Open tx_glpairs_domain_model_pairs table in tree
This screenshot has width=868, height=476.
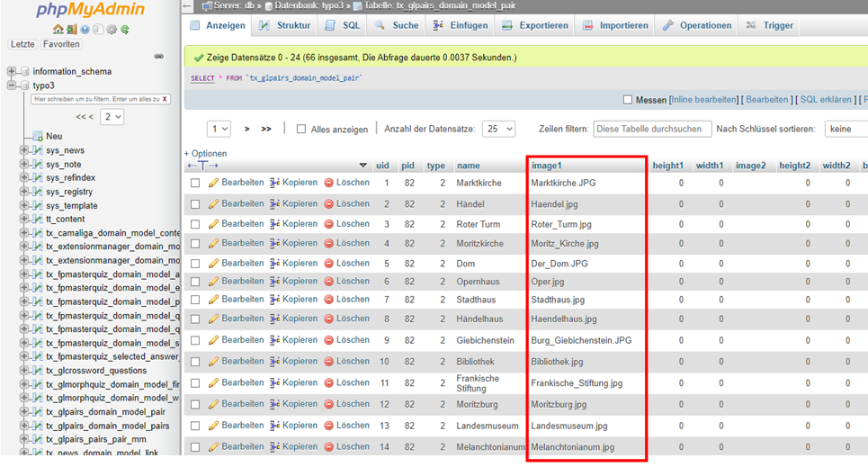coord(107,426)
